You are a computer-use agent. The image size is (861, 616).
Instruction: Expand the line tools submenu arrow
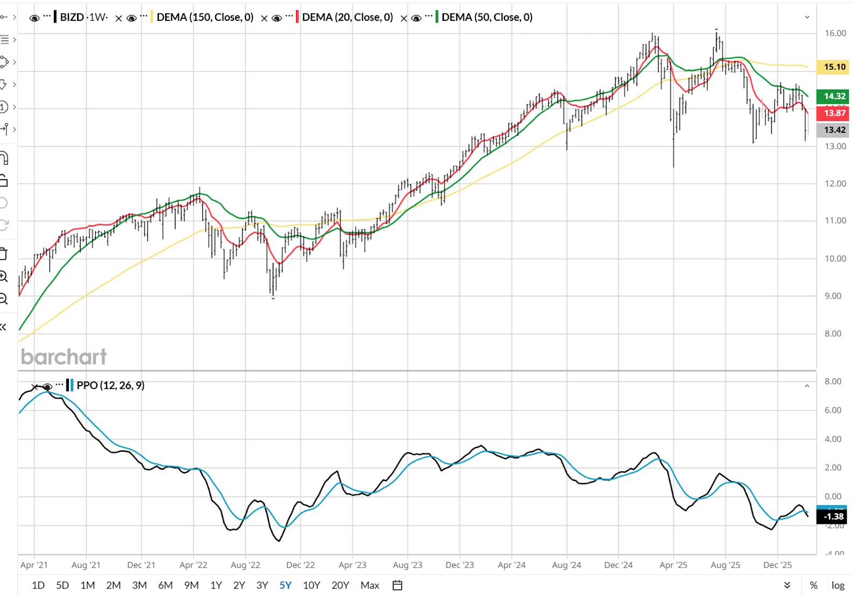pyautogui.click(x=15, y=17)
